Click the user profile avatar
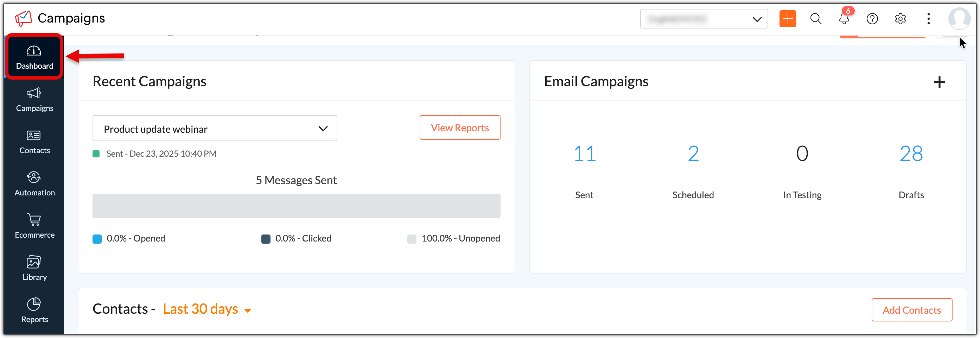The height and width of the screenshot is (338, 980). click(959, 18)
